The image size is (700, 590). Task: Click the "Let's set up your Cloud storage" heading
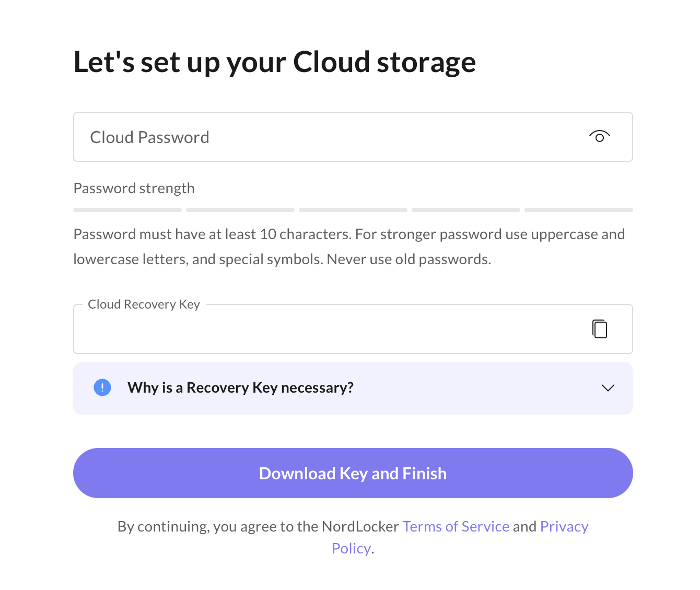click(275, 62)
